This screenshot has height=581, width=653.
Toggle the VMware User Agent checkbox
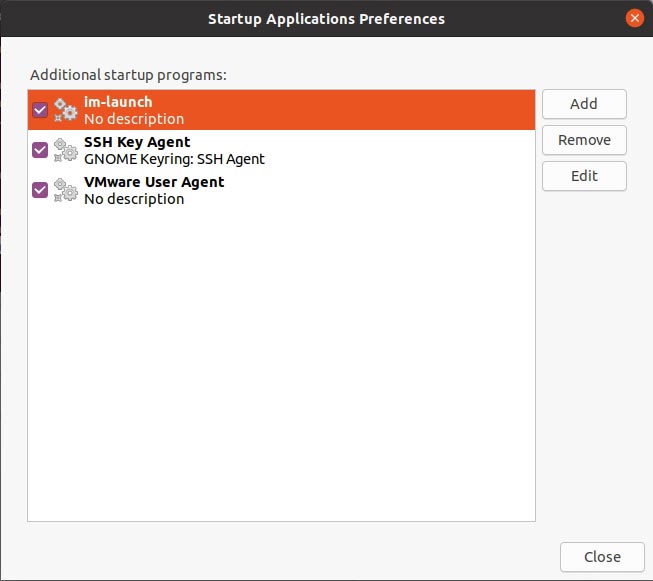40,190
